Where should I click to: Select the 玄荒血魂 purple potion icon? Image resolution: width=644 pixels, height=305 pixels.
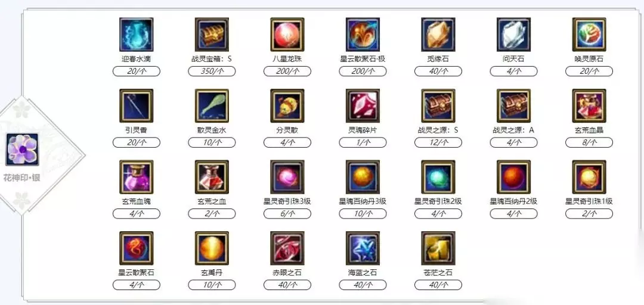click(137, 177)
